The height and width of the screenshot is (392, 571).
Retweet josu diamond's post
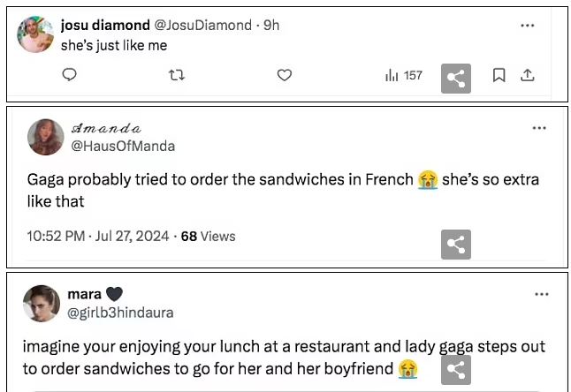pos(175,76)
